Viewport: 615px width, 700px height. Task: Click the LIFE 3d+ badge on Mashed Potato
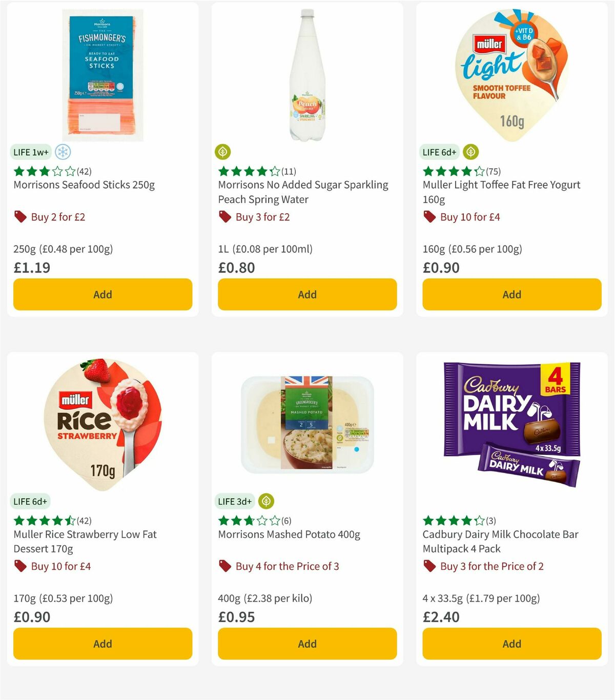235,501
